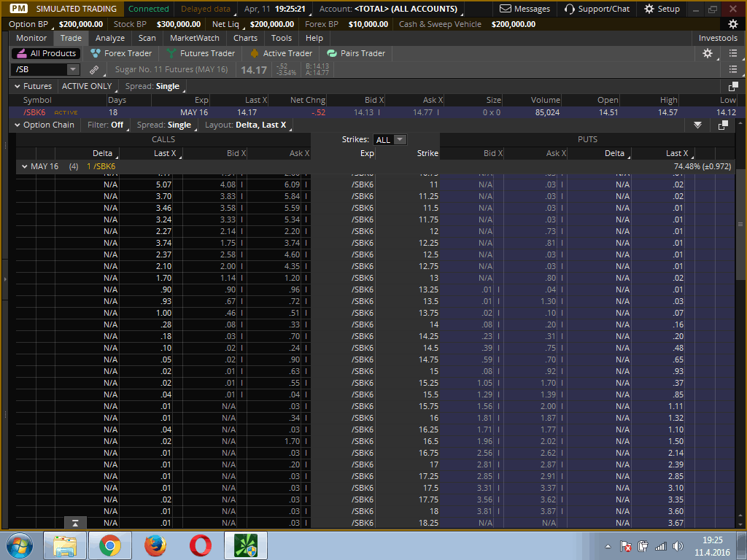The width and height of the screenshot is (747, 560).
Task: Click the Support/Chat headset icon
Action: (570, 9)
